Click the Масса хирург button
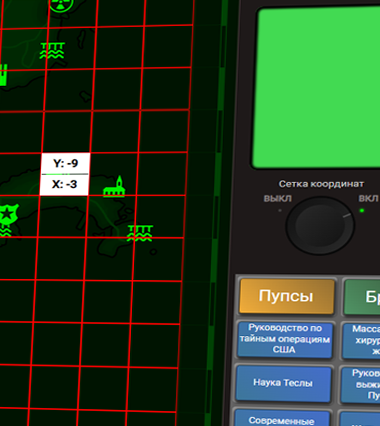 coord(361,340)
